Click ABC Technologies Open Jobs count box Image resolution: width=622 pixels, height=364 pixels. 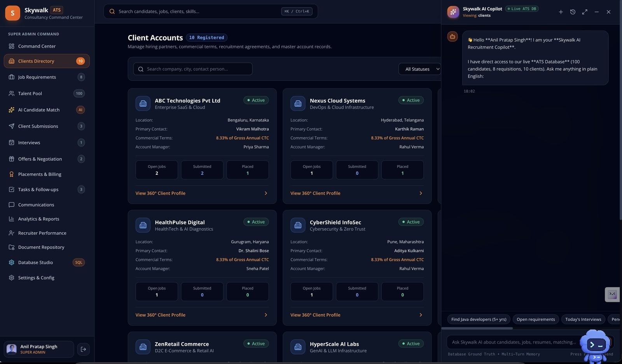pos(157,170)
